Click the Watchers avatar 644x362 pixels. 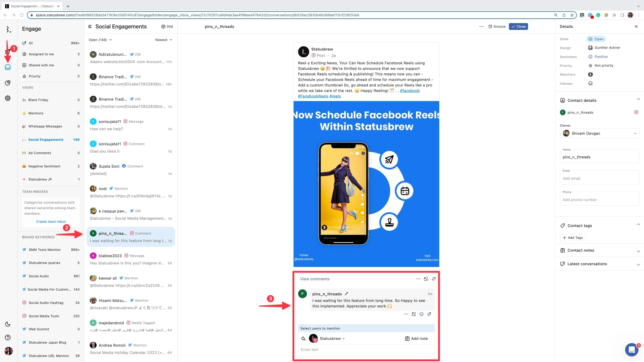click(590, 74)
